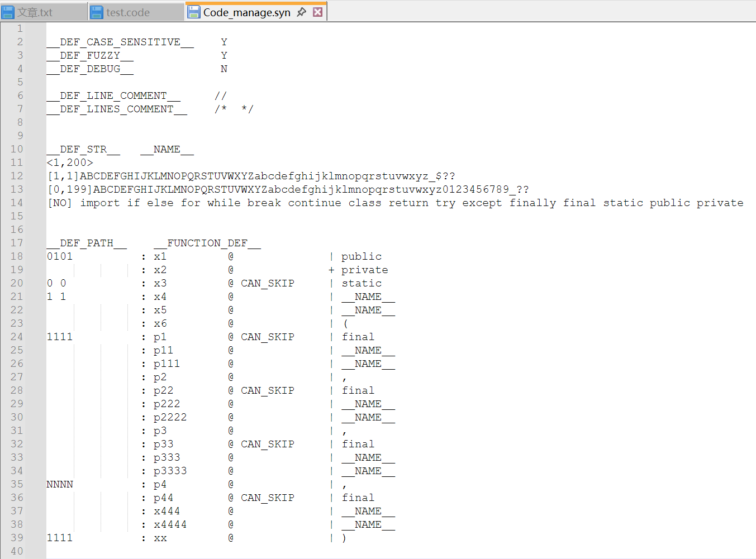Click the first CAN_SKIP on line 20
Viewport: 756px width, 559px height.
(x=267, y=283)
